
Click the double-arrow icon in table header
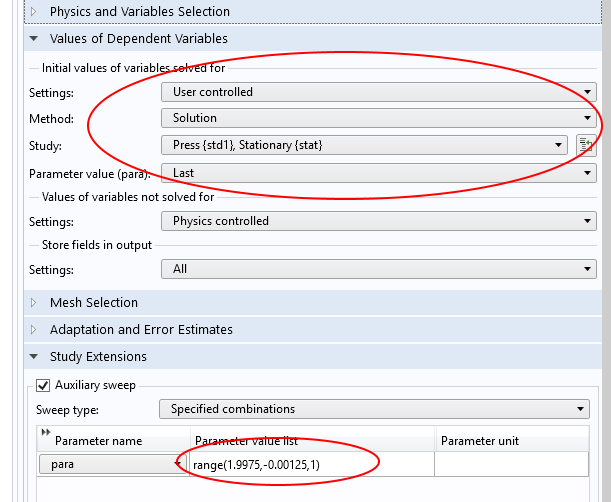coord(44,432)
